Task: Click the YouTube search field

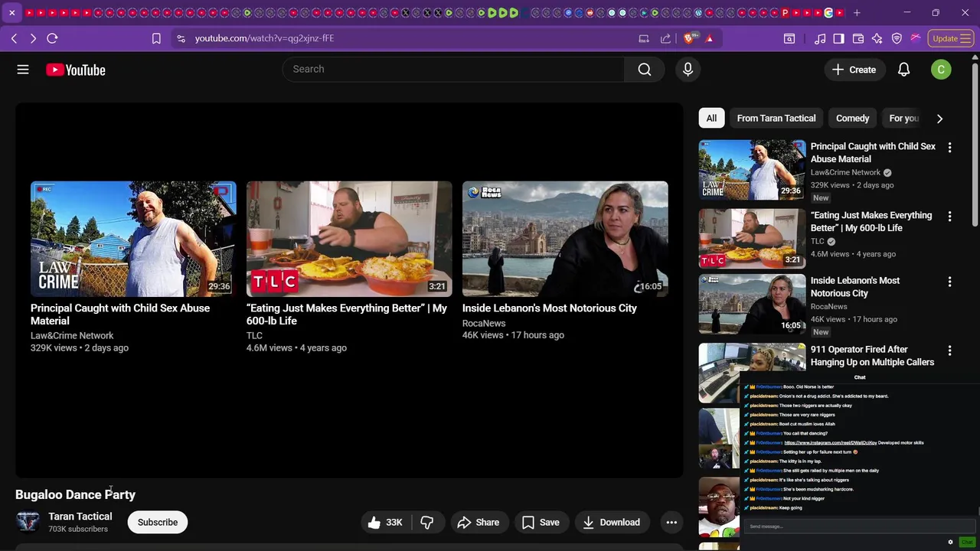Action: (x=454, y=70)
